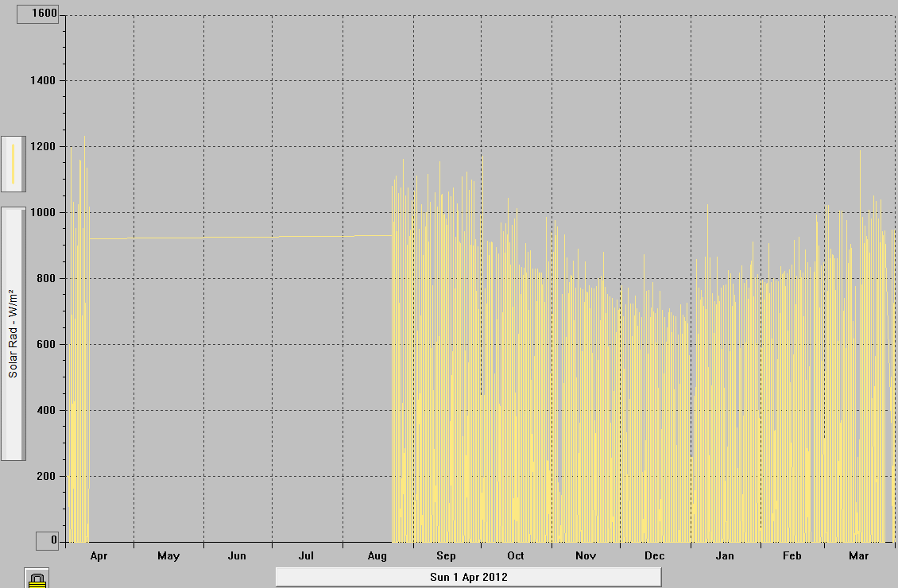Click the May month label on axis

(168, 556)
